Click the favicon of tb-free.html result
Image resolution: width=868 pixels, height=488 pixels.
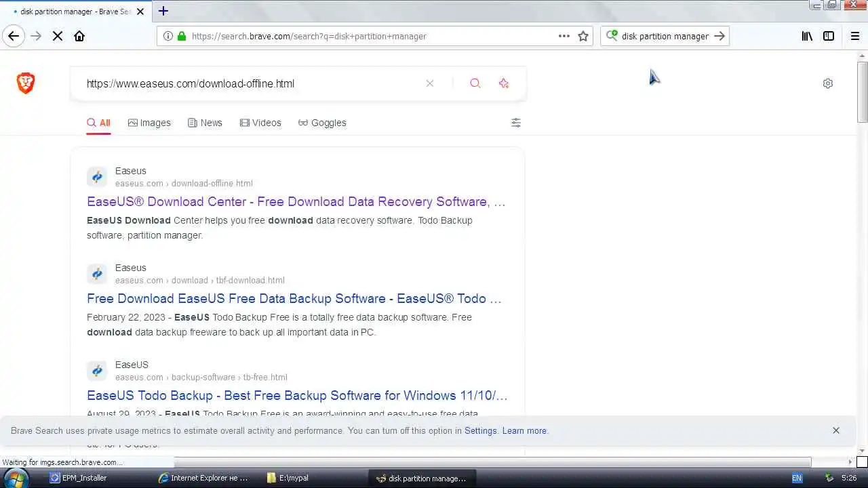[x=97, y=371]
